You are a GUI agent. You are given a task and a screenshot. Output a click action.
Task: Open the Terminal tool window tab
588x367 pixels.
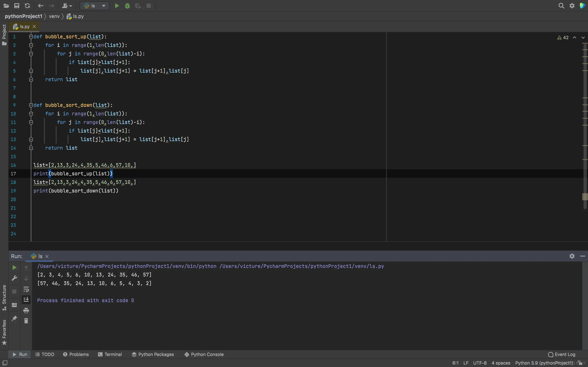(110, 354)
